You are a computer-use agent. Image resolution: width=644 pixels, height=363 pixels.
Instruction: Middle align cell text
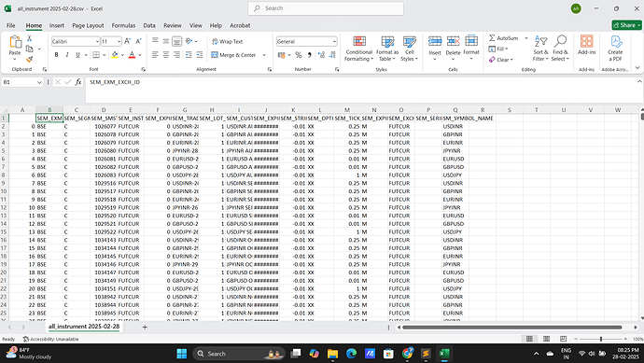tap(166, 41)
